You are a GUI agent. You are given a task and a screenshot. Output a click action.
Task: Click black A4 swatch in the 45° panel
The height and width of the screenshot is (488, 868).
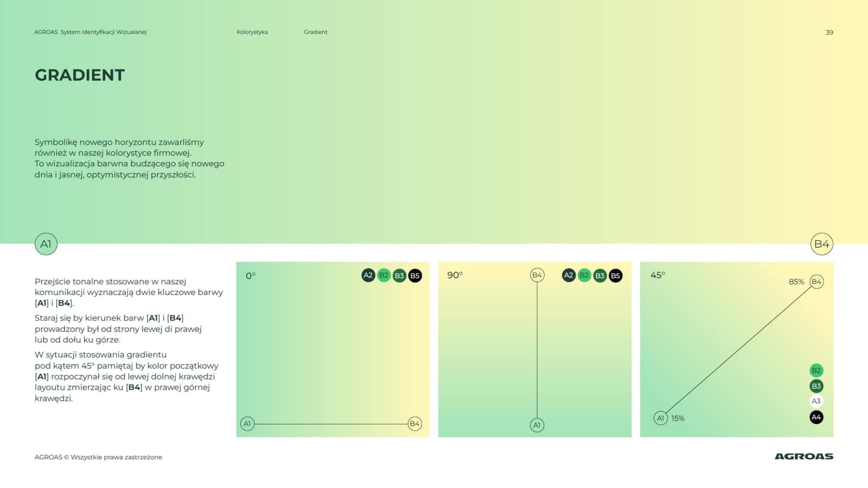pyautogui.click(x=816, y=417)
